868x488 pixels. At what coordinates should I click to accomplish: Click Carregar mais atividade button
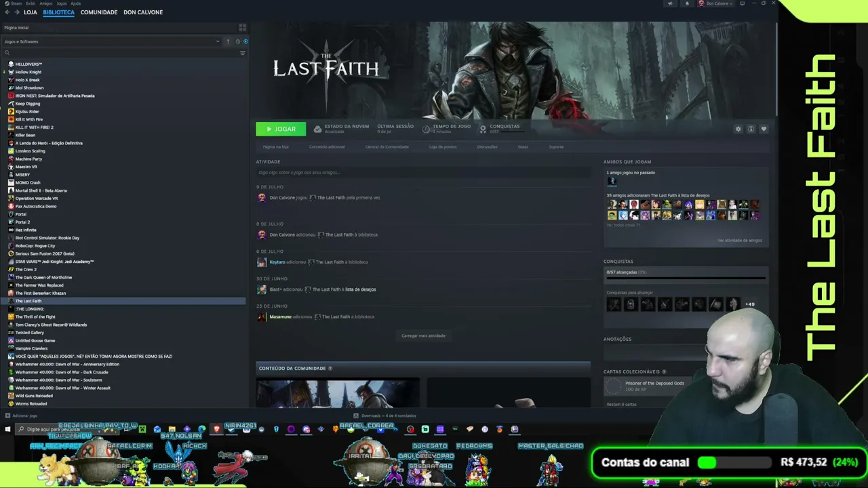tap(423, 335)
